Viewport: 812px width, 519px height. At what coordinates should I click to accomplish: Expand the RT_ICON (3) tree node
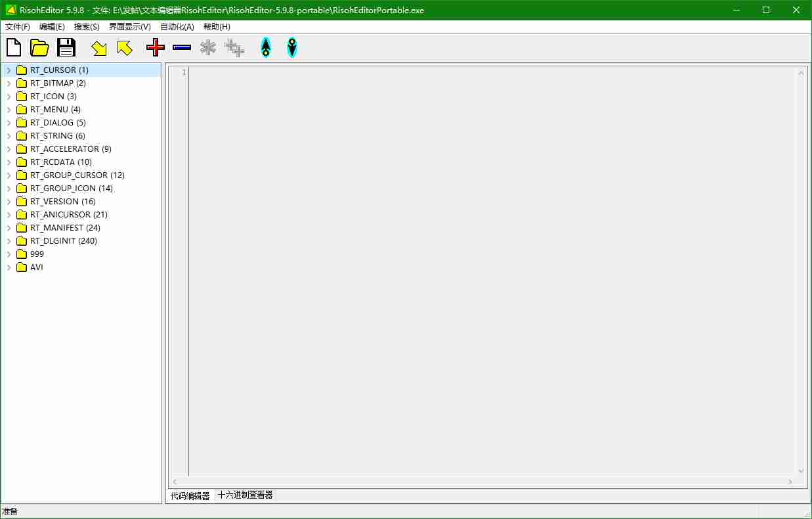9,96
